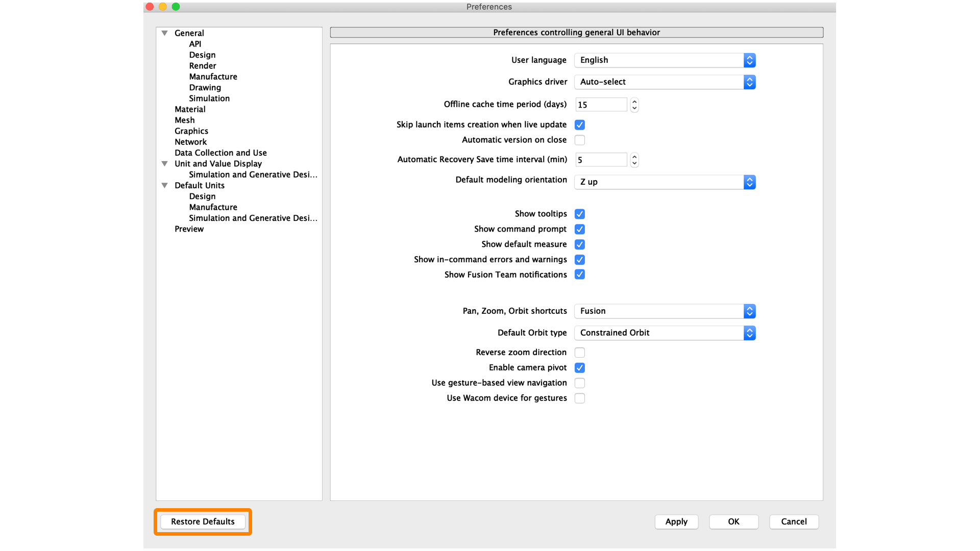The height and width of the screenshot is (551, 980).
Task: Toggle Show default measure checkbox
Action: coord(580,244)
